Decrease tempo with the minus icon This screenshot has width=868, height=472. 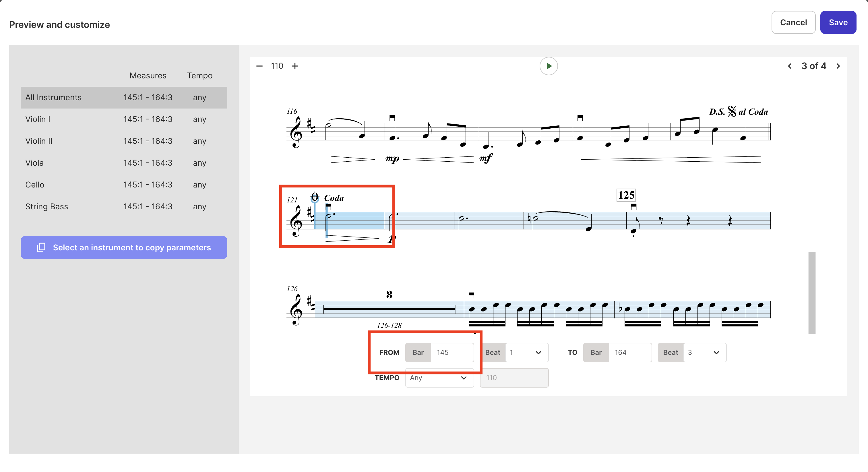click(259, 66)
